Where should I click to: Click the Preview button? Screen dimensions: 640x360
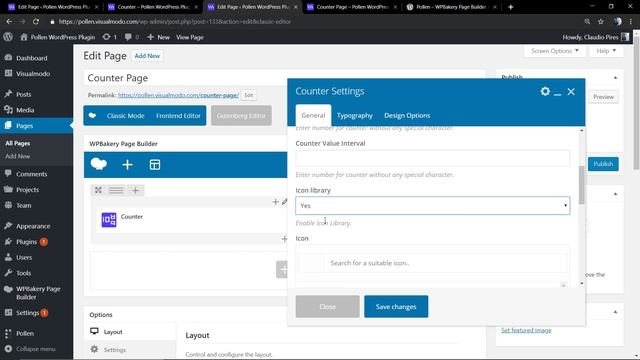point(603,97)
